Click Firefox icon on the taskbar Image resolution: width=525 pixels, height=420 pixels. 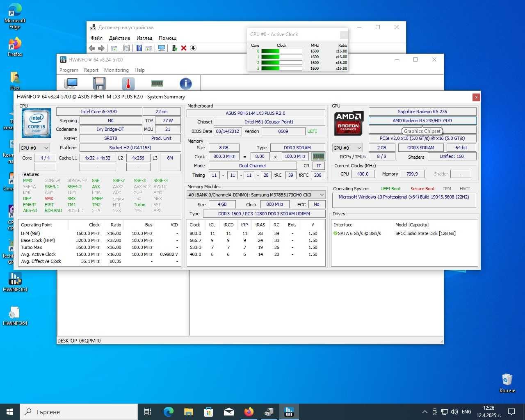249,412
